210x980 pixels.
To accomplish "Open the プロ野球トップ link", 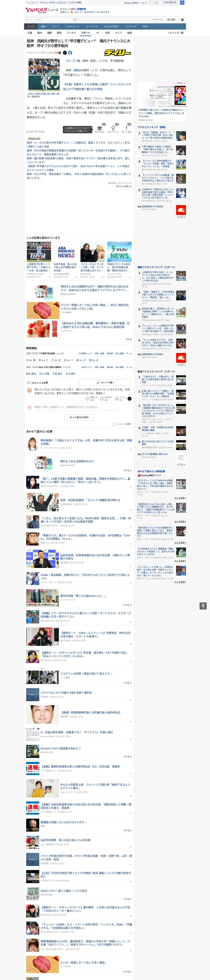I will click(85, 353).
